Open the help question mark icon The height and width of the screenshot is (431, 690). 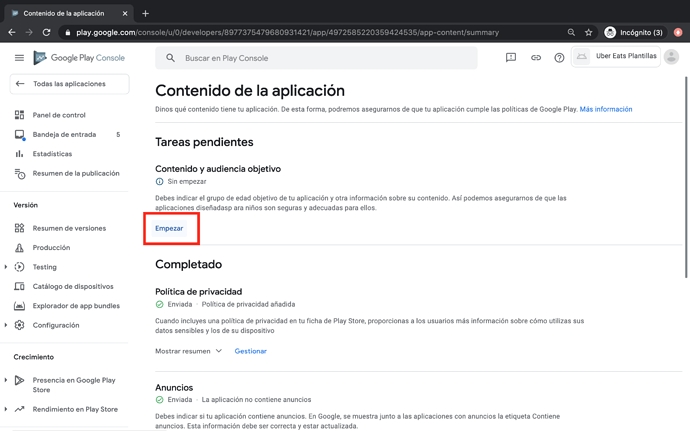559,58
